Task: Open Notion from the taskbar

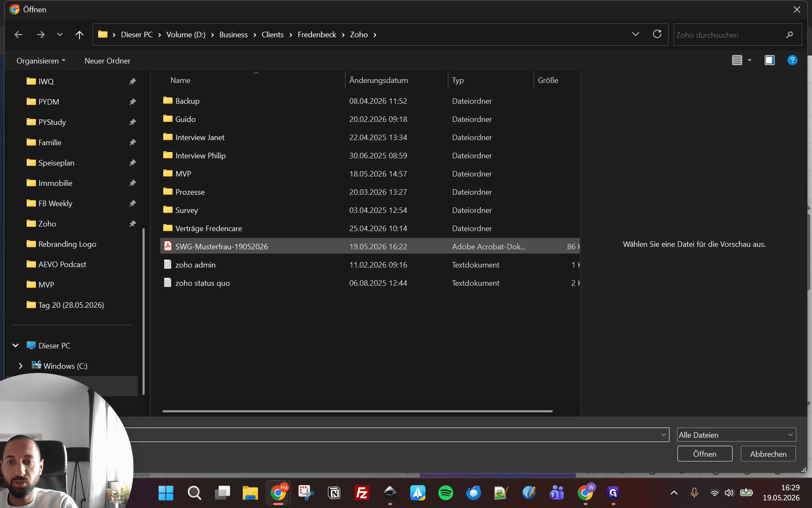Action: pyautogui.click(x=334, y=493)
